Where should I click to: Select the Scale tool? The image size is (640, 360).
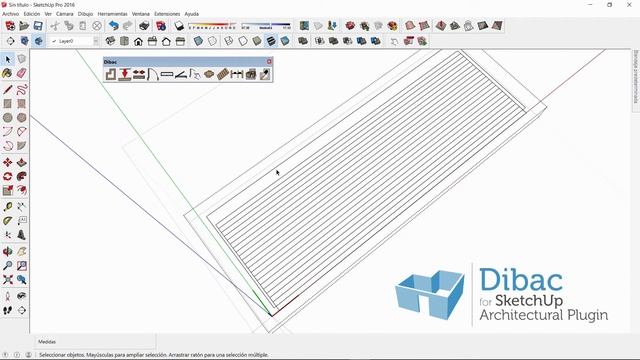8,190
